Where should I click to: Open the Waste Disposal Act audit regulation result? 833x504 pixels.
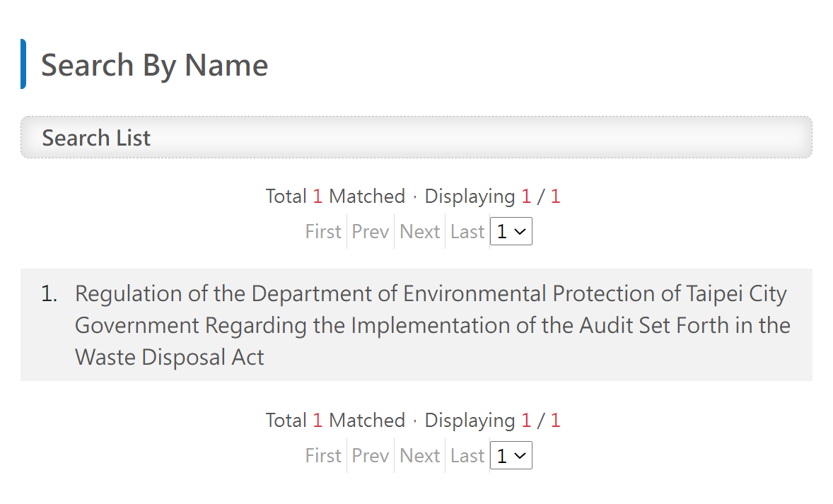pos(431,325)
